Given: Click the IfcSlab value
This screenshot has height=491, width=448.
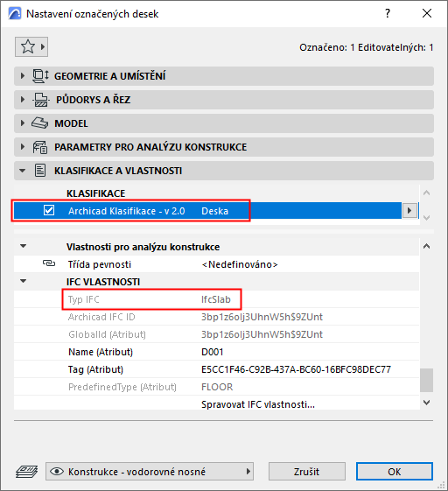Looking at the screenshot, I should [x=216, y=299].
